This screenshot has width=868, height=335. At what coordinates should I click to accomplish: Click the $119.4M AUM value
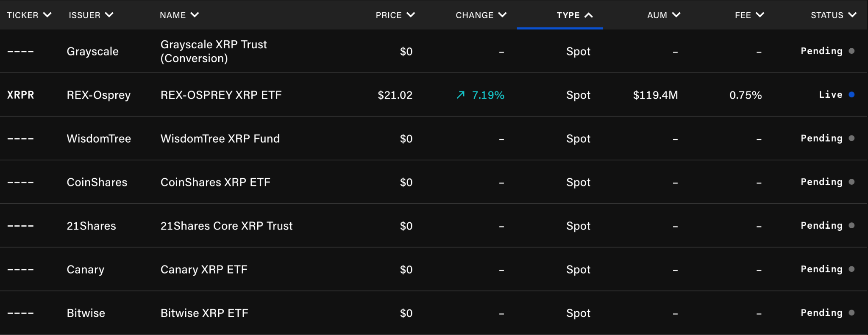tap(655, 95)
